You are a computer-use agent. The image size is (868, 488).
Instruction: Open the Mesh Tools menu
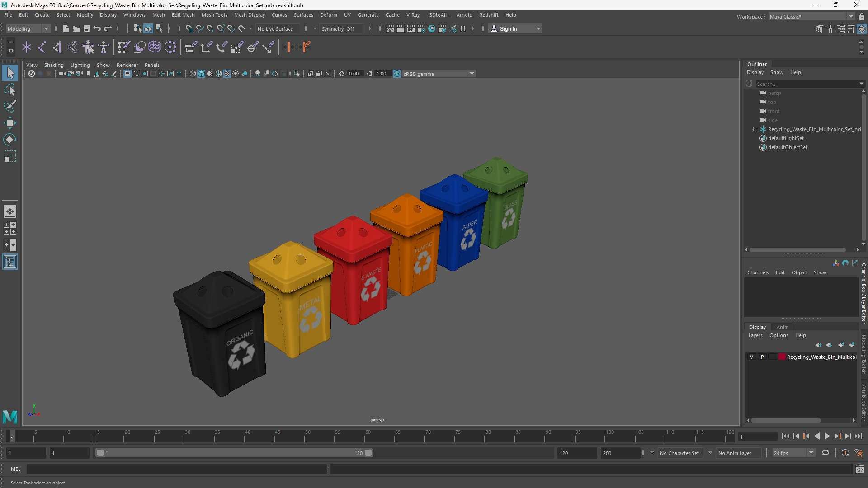point(214,15)
